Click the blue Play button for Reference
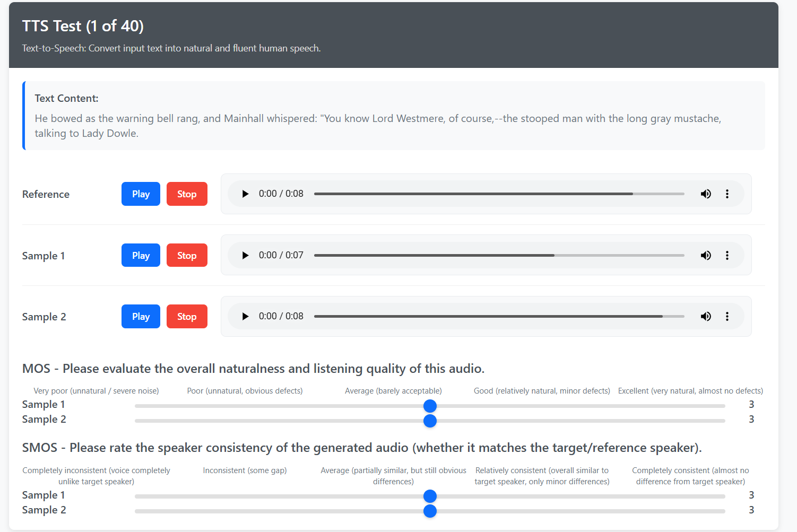797x532 pixels. pyautogui.click(x=141, y=194)
